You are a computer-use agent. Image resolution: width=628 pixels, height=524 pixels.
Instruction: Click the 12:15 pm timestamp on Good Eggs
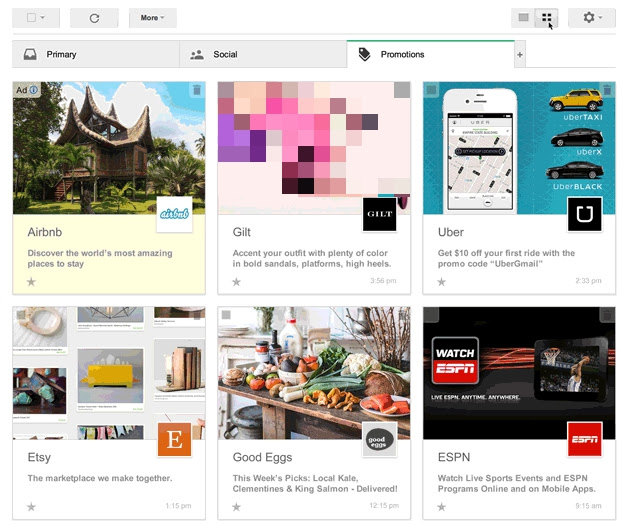pos(384,506)
